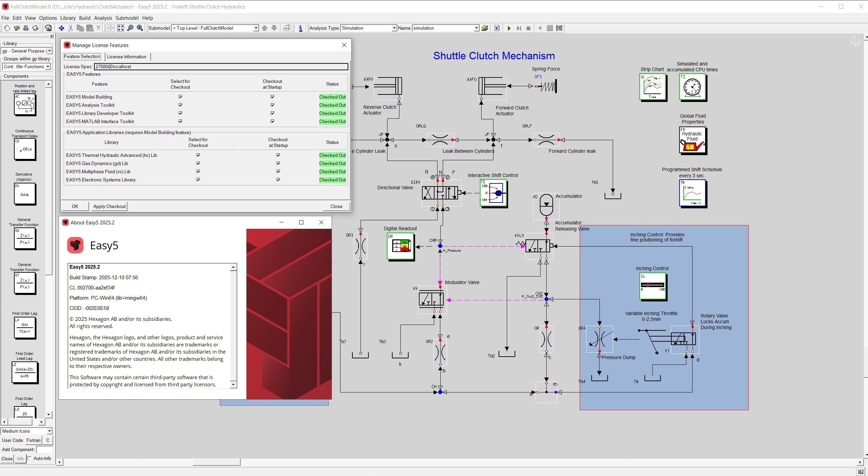Viewport: 868px width, 476px height.
Task: Click the Interactive Shift Control TG block
Action: (493, 193)
